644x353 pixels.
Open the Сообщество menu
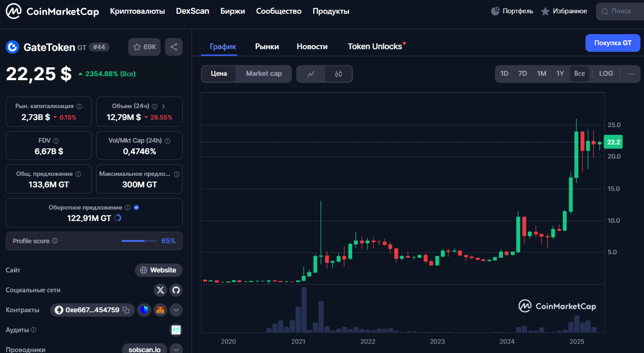279,11
